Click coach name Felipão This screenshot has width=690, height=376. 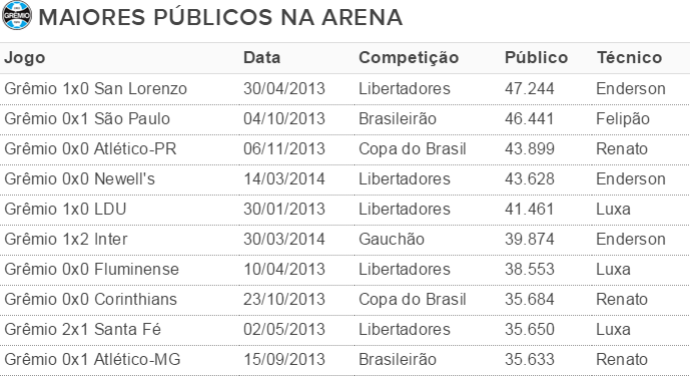coord(623,119)
